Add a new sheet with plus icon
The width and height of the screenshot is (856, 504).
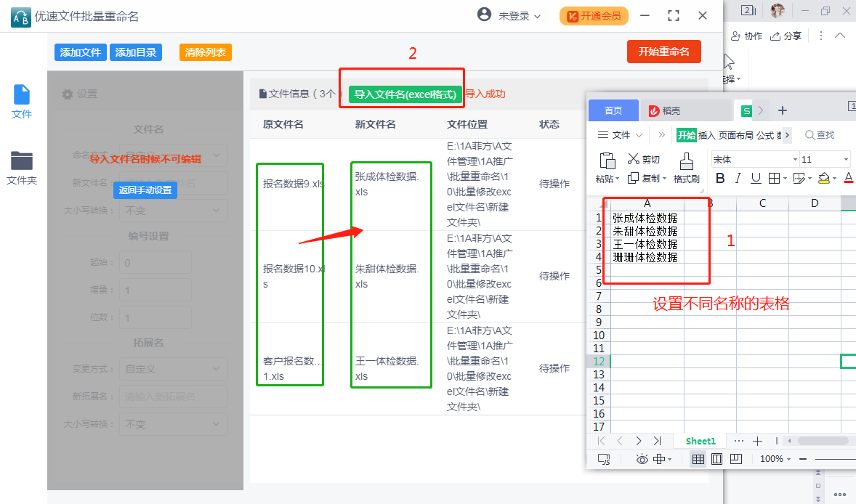[757, 441]
